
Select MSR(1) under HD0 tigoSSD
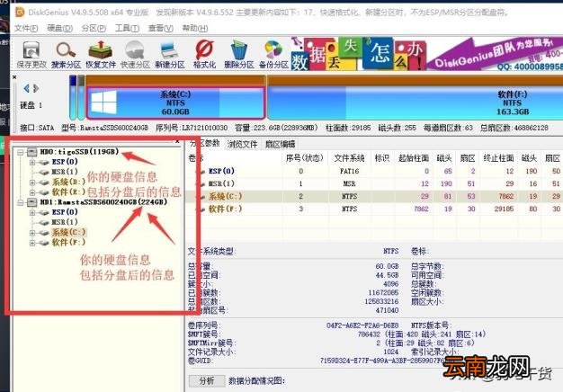tap(65, 172)
